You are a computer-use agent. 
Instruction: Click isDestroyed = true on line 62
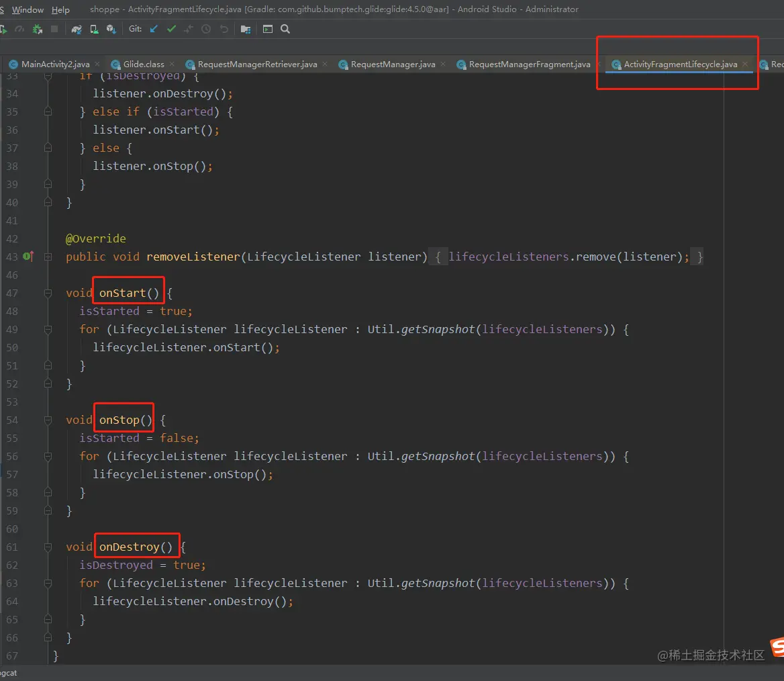pyautogui.click(x=142, y=565)
